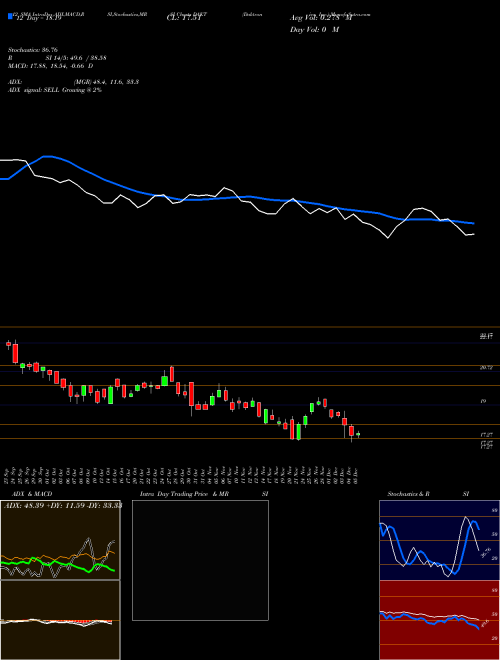This screenshot has width=500, height=660.
Task: Click the ADX indicator chart panel
Action: [x=60, y=540]
